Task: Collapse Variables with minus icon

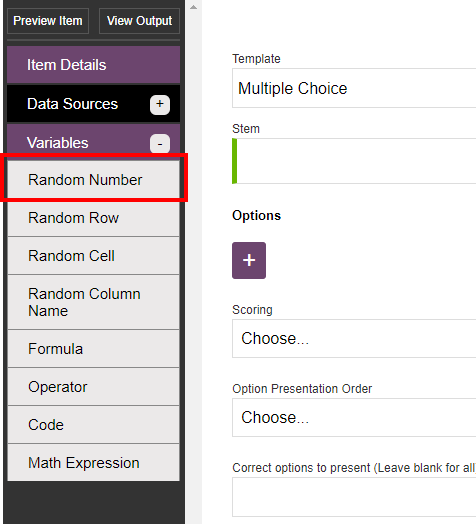Action: pos(160,144)
